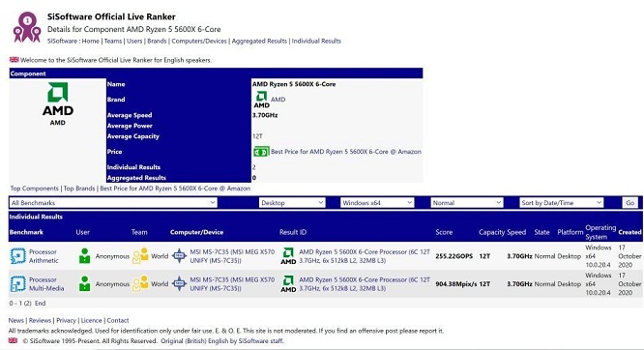Click World team in Processor Arithmetic row
Image resolution: width=644 pixels, height=350 pixels.
click(x=160, y=256)
